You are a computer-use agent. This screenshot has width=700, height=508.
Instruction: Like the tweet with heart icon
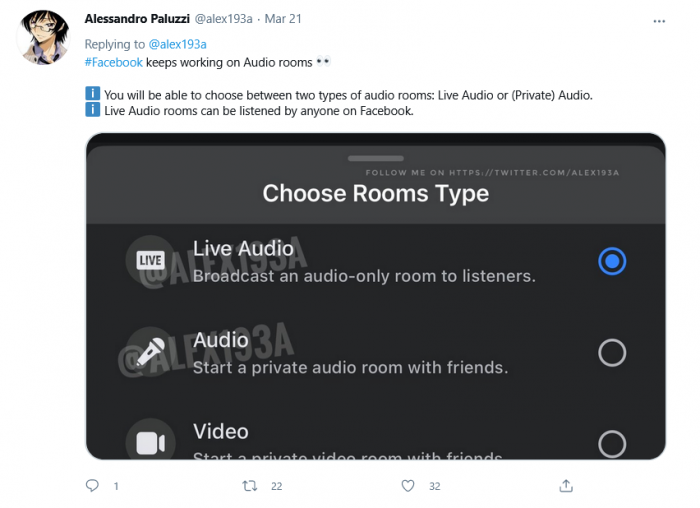[407, 486]
